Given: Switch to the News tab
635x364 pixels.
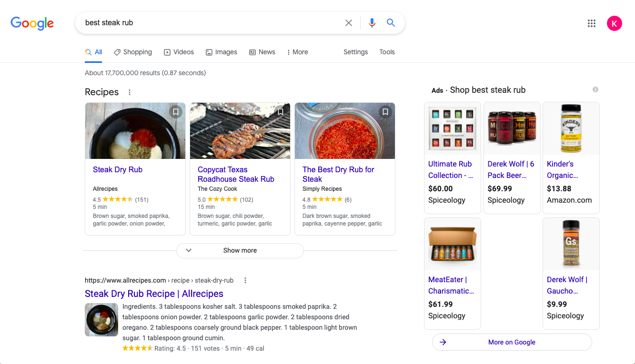Looking at the screenshot, I should 262,52.
